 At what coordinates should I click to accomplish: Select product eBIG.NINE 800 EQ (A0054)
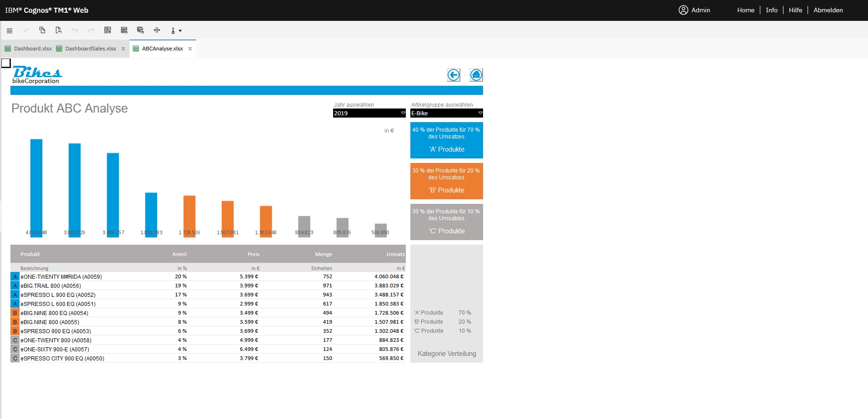[x=55, y=313]
